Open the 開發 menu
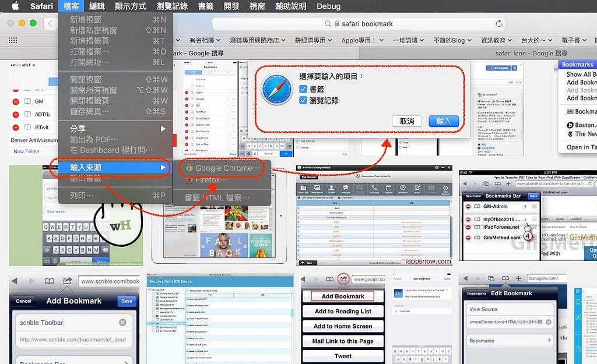Viewport: 597px width, 364px height. pos(231,6)
